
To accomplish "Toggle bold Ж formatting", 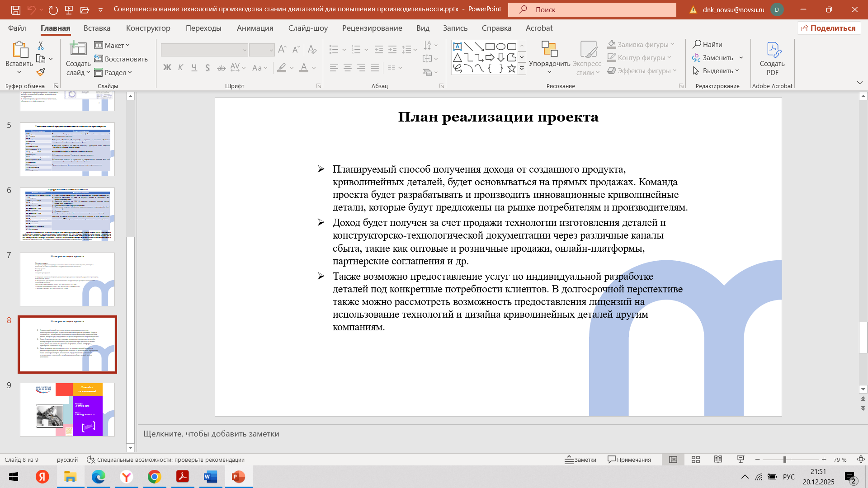I will (x=167, y=68).
